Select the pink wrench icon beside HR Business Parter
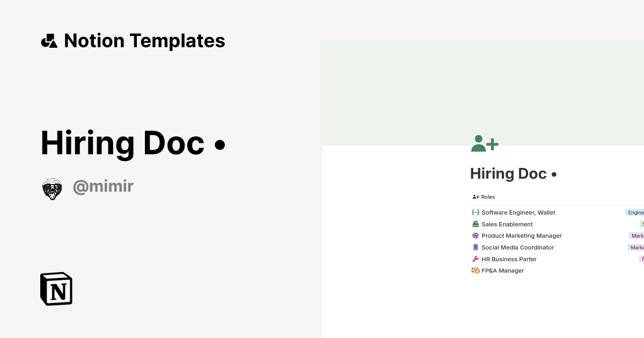This screenshot has height=338, width=644. (475, 259)
